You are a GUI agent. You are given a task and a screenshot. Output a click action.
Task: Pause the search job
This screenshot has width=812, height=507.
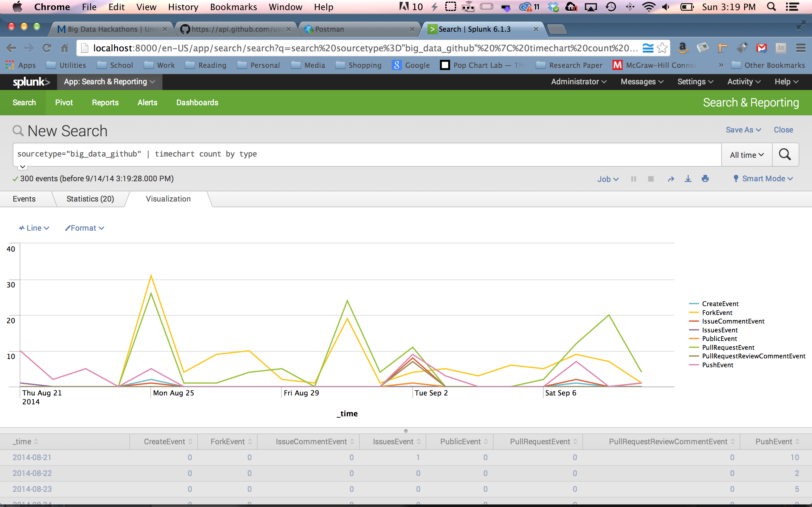coord(633,179)
